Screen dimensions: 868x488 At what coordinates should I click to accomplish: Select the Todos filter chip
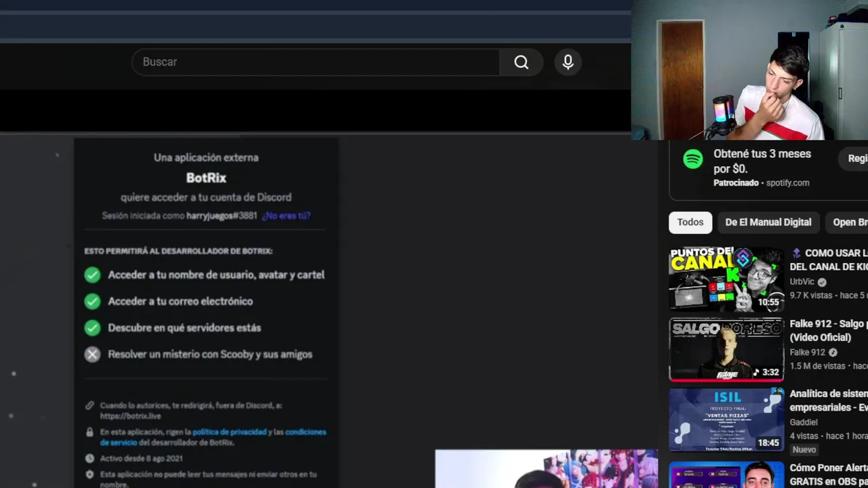click(690, 222)
